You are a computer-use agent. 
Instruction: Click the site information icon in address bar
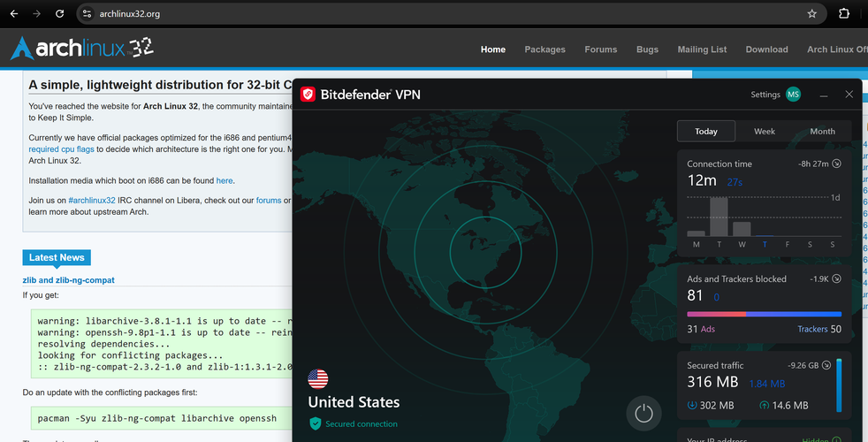(87, 14)
